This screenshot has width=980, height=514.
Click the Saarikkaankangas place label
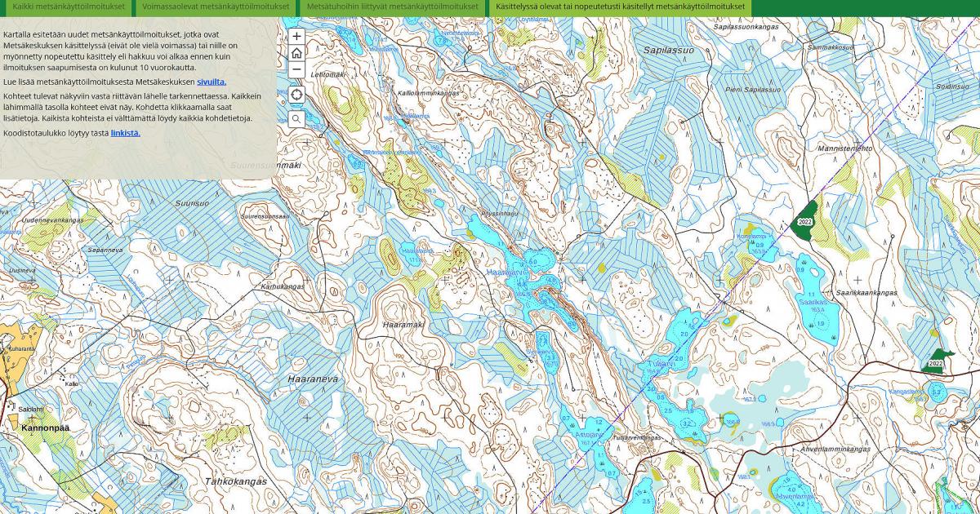[866, 292]
